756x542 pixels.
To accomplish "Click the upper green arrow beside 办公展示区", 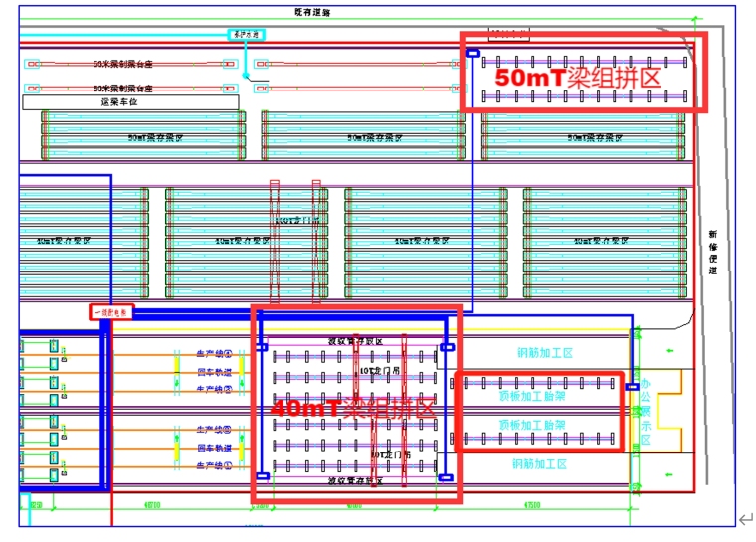I will (x=668, y=349).
